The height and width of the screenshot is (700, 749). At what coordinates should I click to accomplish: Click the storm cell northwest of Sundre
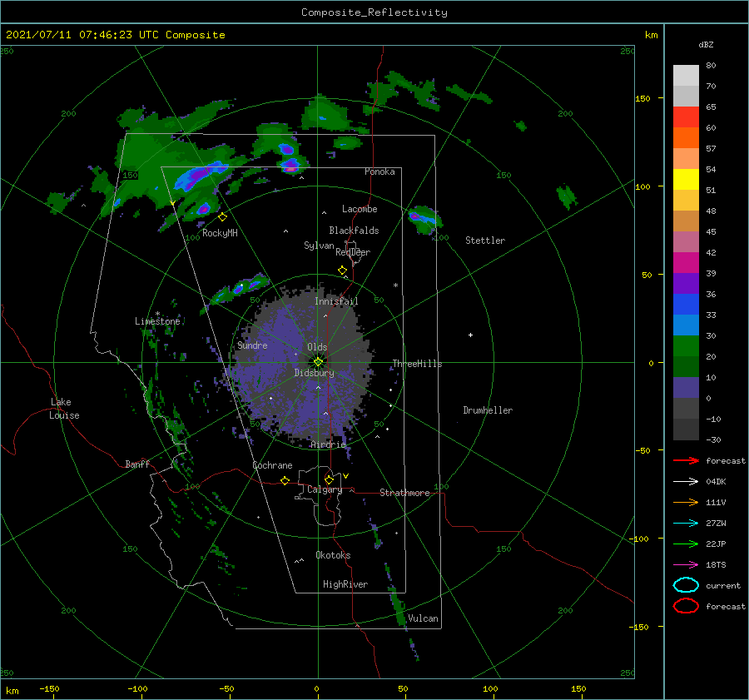tap(237, 289)
